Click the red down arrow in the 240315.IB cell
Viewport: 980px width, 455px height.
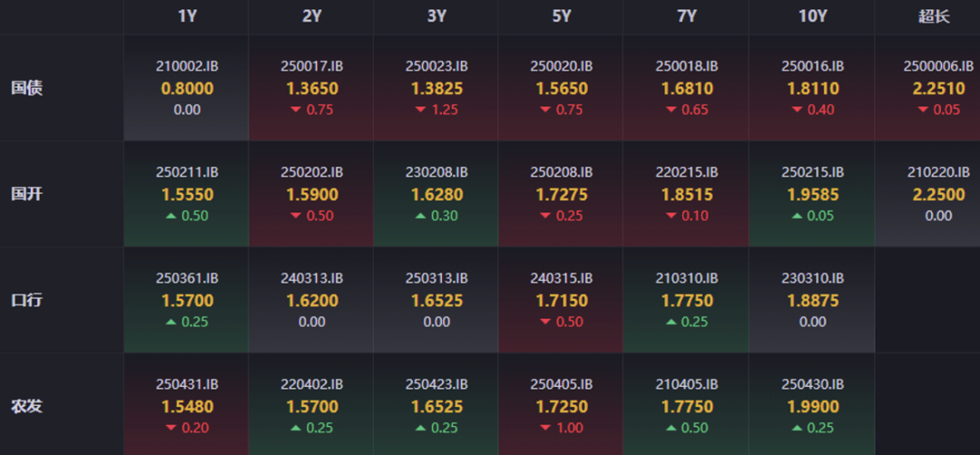545,322
